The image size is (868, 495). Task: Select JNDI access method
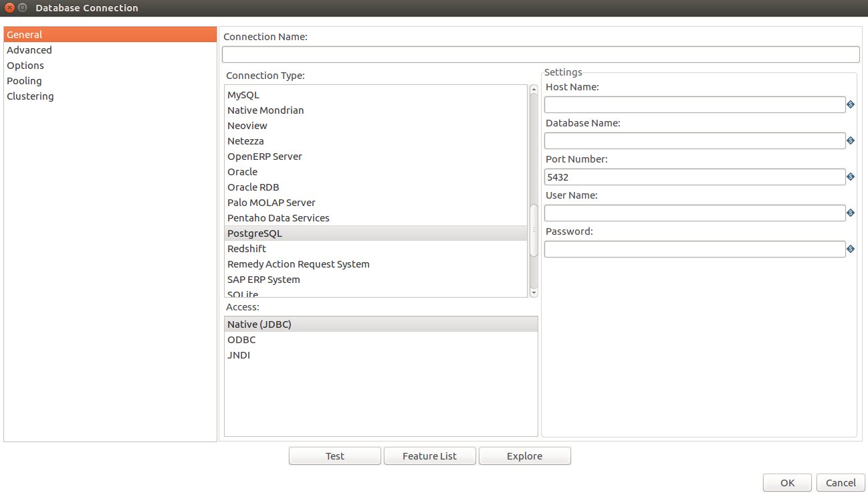239,355
